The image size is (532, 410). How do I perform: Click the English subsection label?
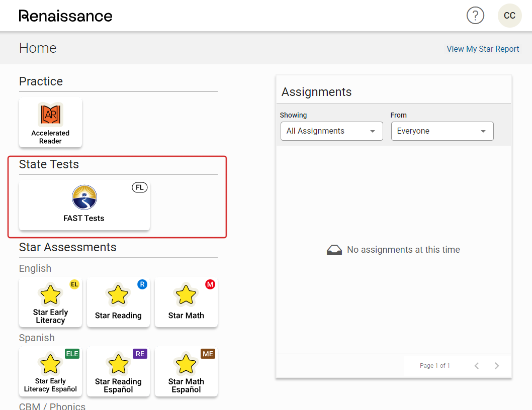(35, 268)
